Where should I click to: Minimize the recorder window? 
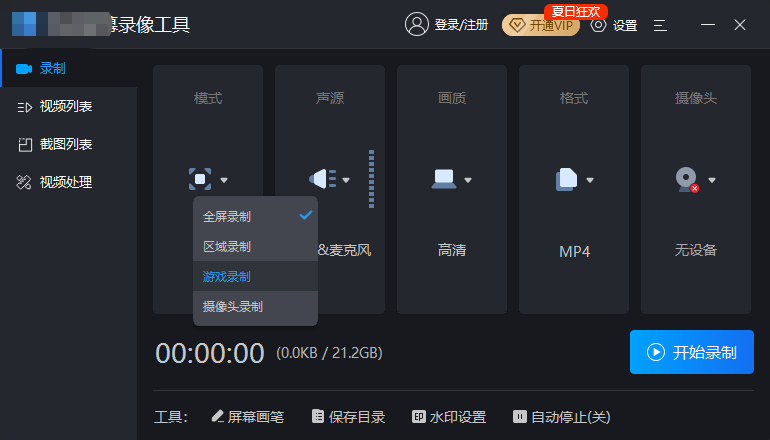[708, 25]
